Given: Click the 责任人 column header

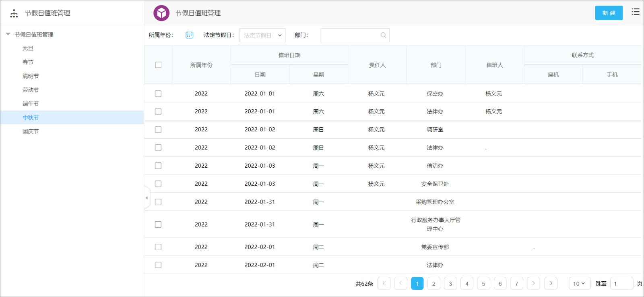Looking at the screenshot, I should tap(377, 65).
